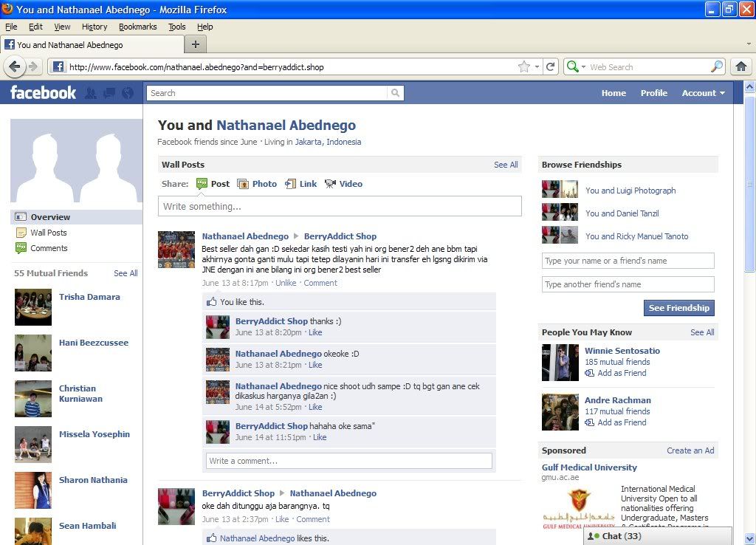Open the Profile link in top bar

(654, 93)
